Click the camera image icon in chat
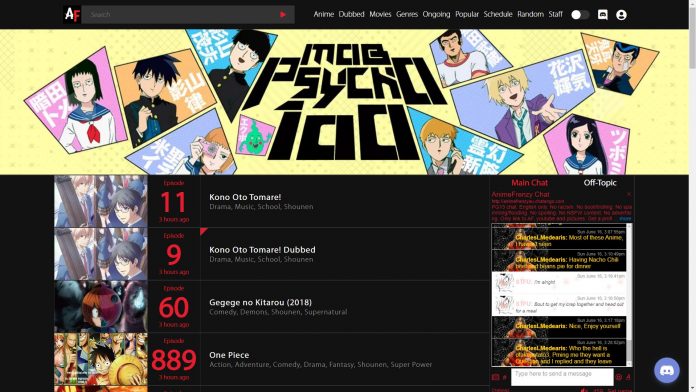The height and width of the screenshot is (392, 696). point(495,377)
